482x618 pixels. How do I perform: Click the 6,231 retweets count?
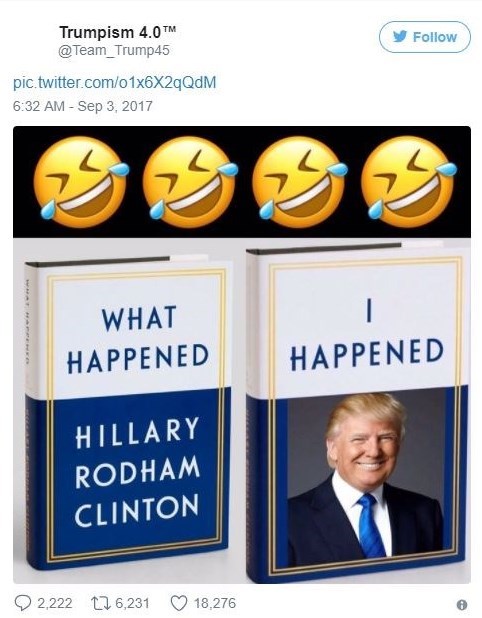click(132, 603)
